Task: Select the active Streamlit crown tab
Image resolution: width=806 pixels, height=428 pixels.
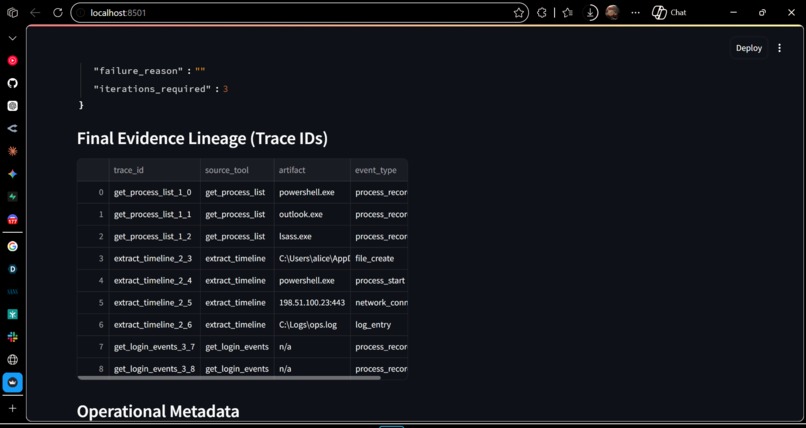Action: 12,382
